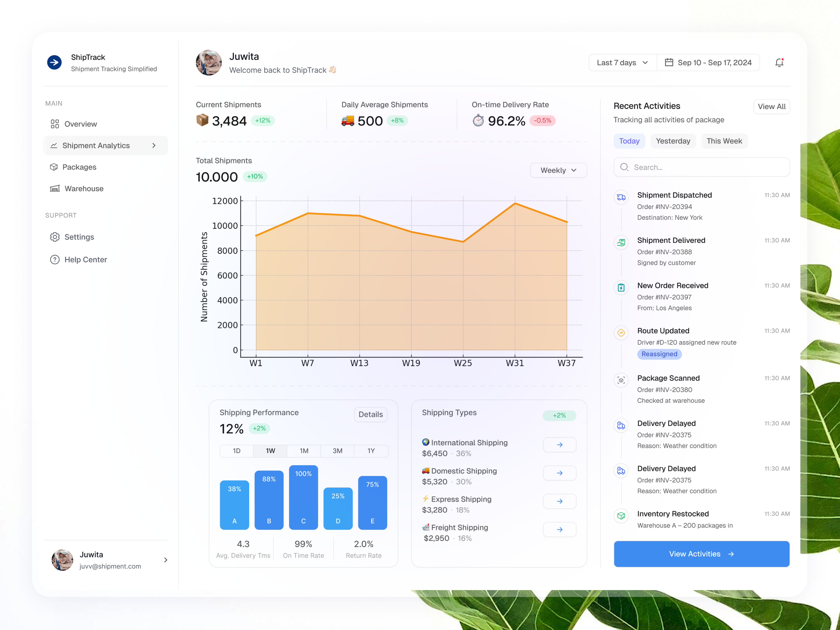The width and height of the screenshot is (840, 630).
Task: Open the Overview menu item
Action: click(105, 124)
